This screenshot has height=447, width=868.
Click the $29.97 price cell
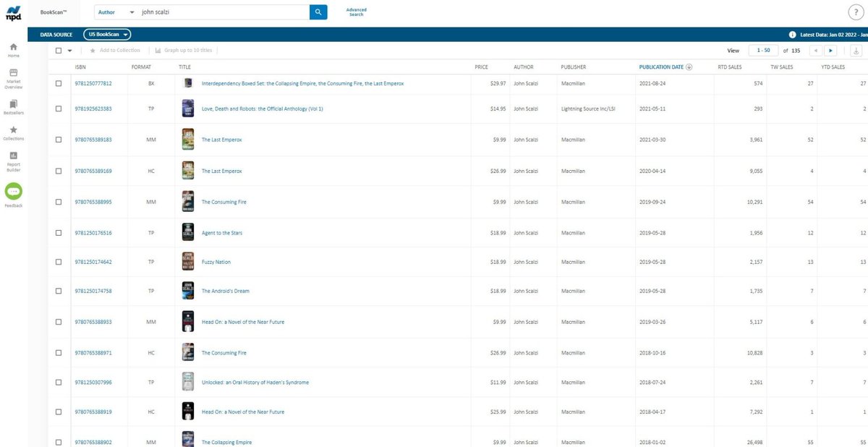tap(498, 83)
